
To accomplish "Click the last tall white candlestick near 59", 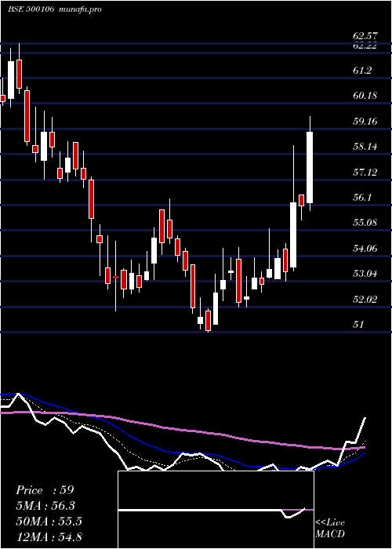I will [x=310, y=163].
